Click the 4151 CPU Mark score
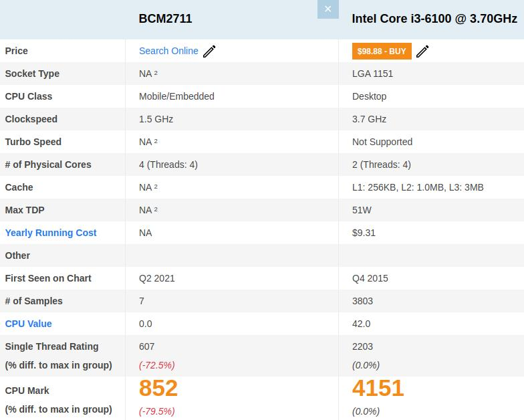Viewport: 524px width, 420px height. click(x=378, y=389)
